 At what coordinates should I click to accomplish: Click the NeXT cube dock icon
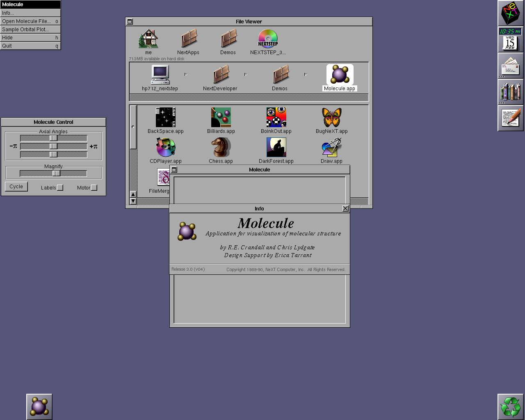click(511, 13)
